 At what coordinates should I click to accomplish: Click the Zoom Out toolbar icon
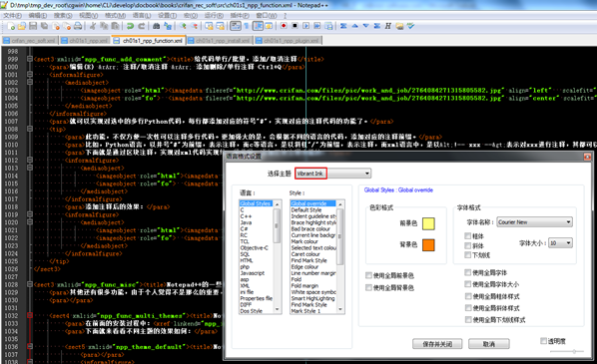pos(195,26)
